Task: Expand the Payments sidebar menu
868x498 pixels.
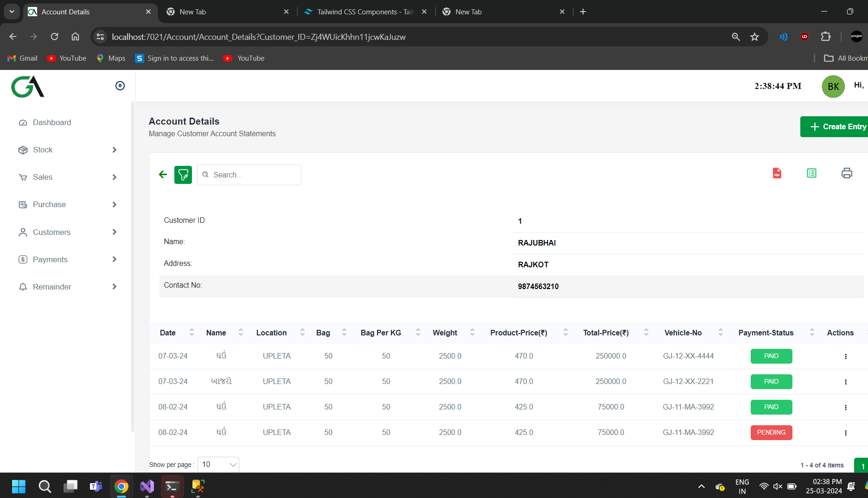Action: 68,259
